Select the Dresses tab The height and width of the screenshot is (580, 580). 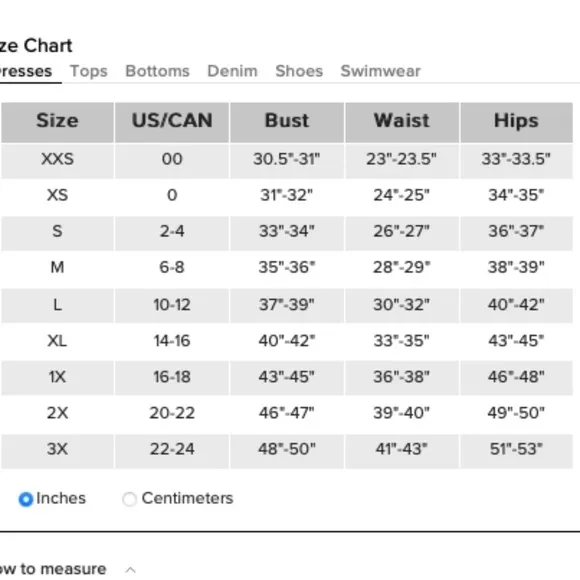(x=25, y=71)
